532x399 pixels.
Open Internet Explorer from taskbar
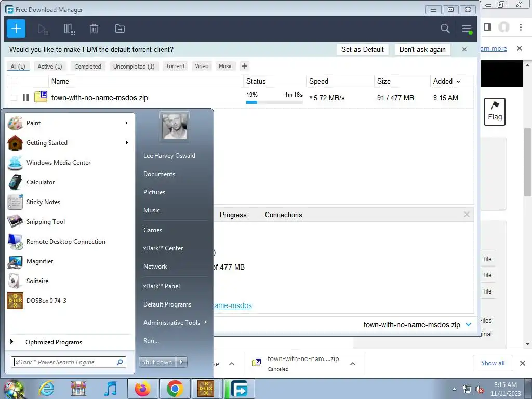tap(46, 389)
